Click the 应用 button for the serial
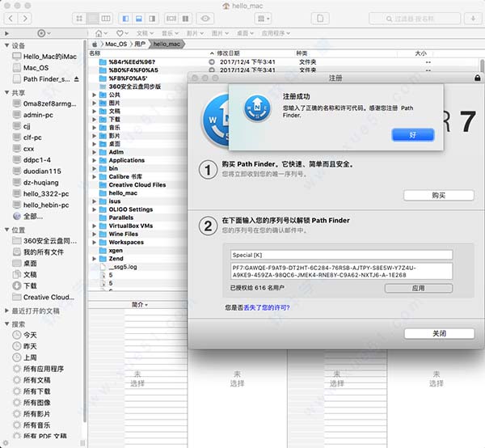The image size is (485, 448). pos(419,288)
